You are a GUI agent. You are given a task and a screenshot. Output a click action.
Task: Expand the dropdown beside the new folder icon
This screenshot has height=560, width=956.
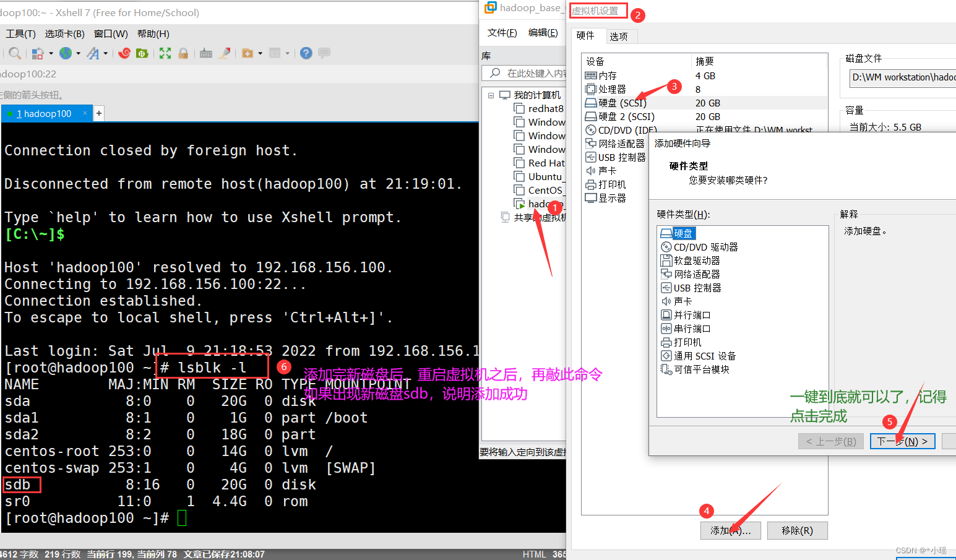click(x=261, y=53)
